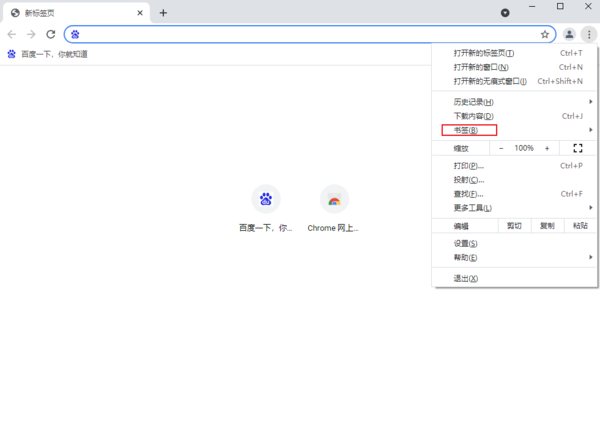Bookmark this page with star icon
This screenshot has height=423, width=600.
(545, 34)
